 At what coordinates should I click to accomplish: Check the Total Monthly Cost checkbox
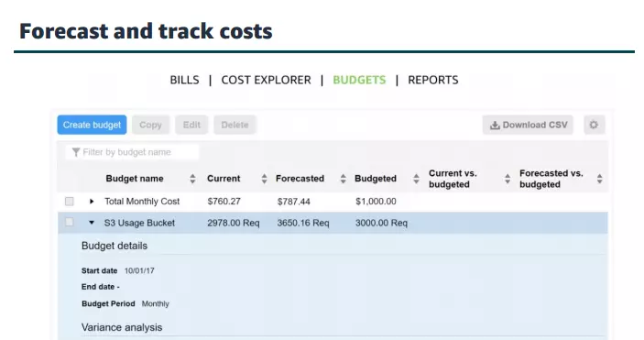(70, 202)
